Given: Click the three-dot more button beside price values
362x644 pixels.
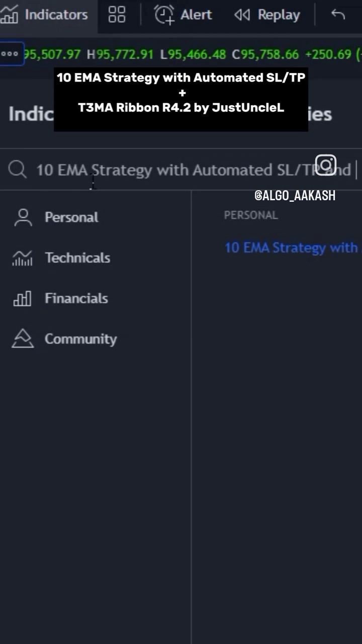Looking at the screenshot, I should [10, 54].
